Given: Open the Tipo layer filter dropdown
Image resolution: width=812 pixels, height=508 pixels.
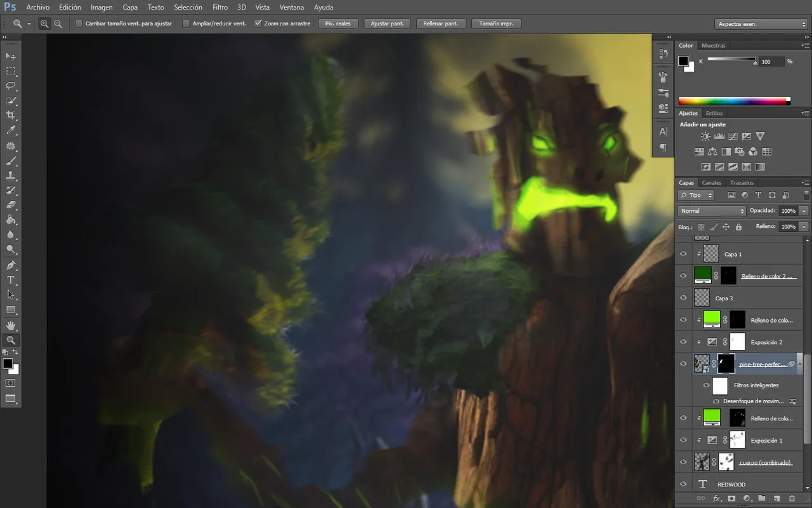Looking at the screenshot, I should click(x=696, y=195).
